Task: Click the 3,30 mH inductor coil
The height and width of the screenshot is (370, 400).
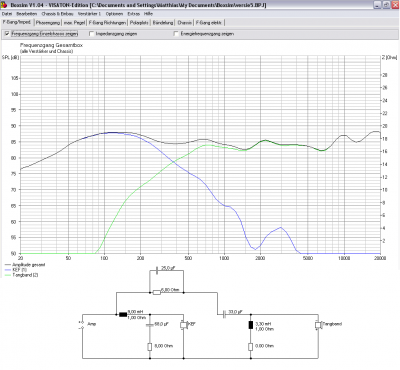Action: 251,325
